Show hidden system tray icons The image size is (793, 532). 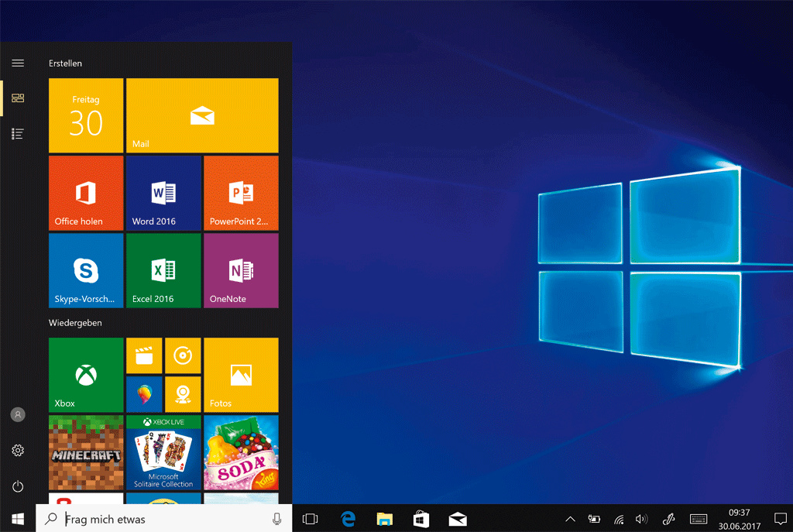pos(570,519)
